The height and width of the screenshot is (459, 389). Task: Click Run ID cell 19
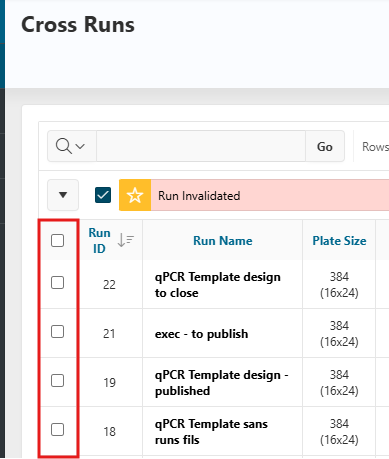[109, 383]
